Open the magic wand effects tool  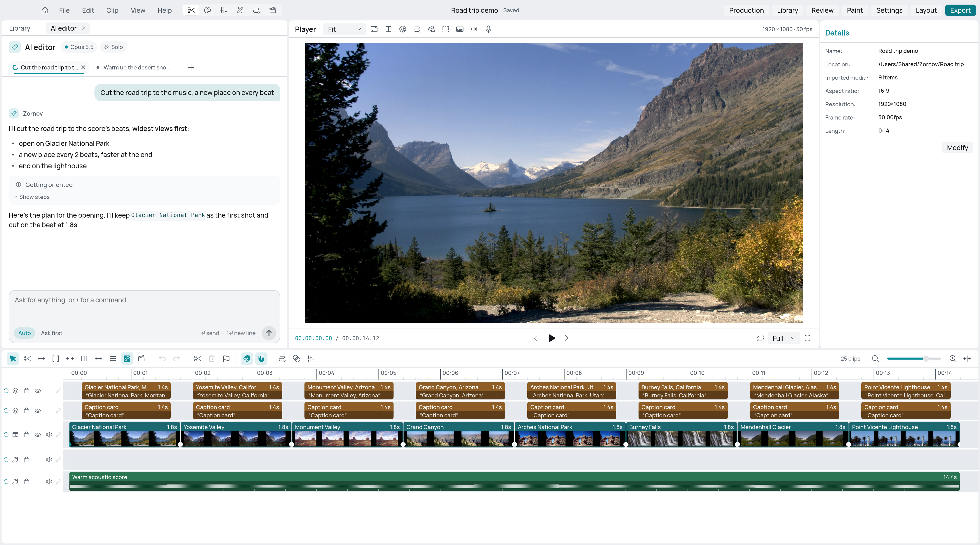240,10
